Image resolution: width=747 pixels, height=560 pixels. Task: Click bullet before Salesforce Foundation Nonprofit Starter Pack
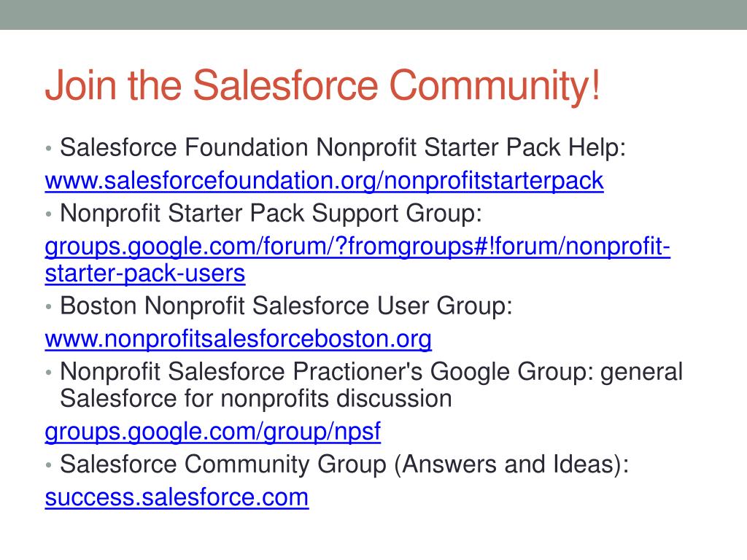tap(49, 149)
